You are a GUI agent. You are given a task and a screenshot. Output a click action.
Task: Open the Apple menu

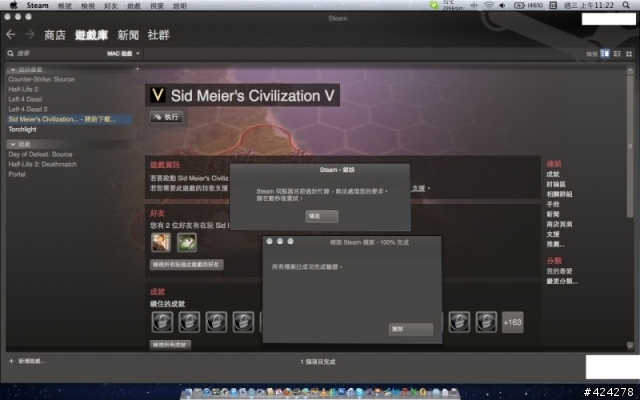tap(14, 5)
